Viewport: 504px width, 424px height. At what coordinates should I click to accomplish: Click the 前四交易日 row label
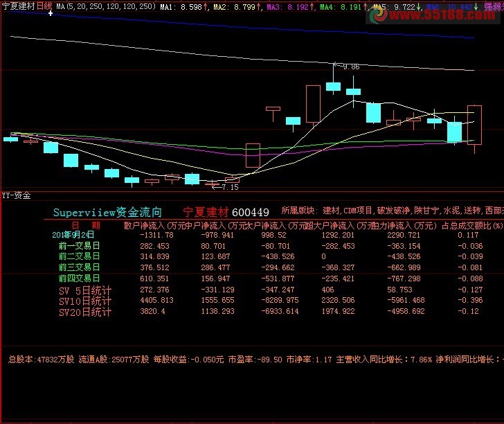click(x=79, y=279)
